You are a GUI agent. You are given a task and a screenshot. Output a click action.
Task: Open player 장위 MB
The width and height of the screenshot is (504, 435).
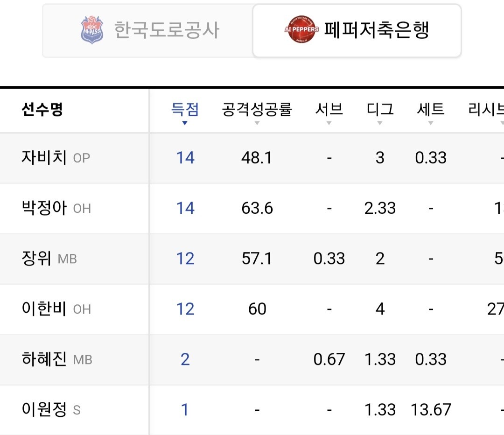(x=49, y=258)
